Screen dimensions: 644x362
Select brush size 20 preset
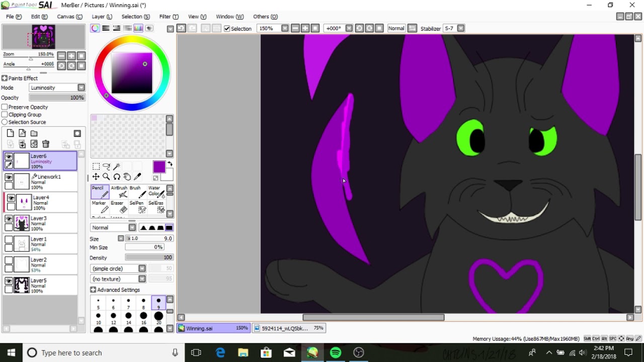(158, 318)
